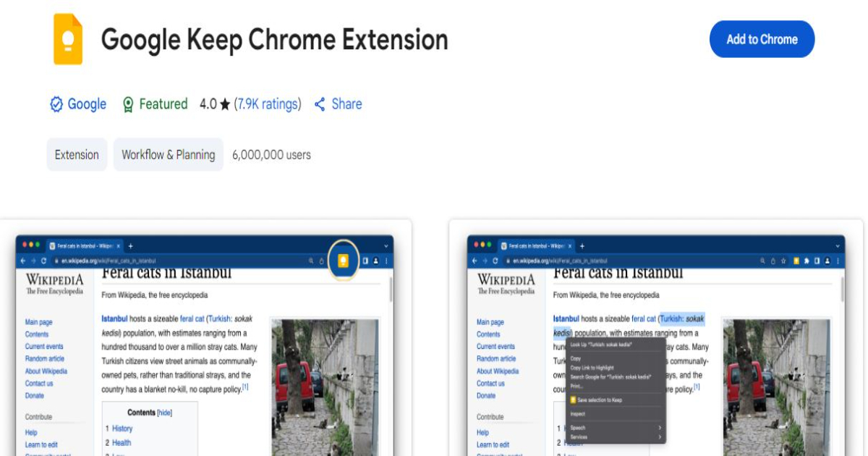Click the Add to Chrome button

click(x=762, y=39)
